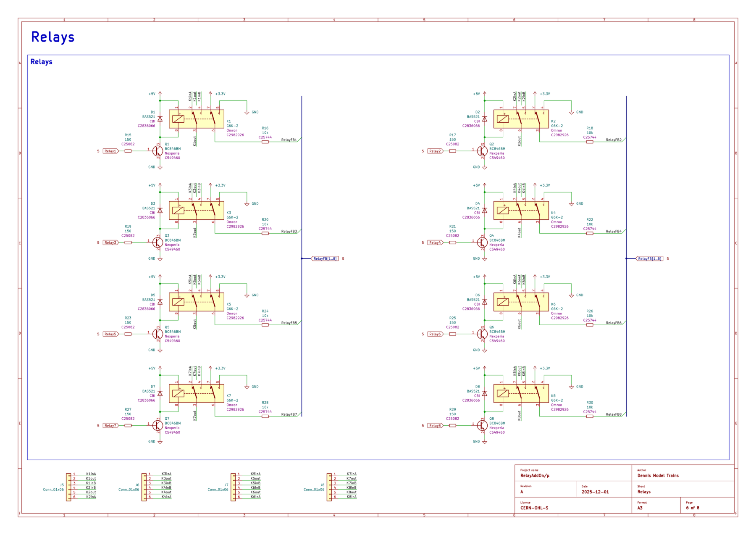Click the CERN-OHL-S license field

coord(534,508)
